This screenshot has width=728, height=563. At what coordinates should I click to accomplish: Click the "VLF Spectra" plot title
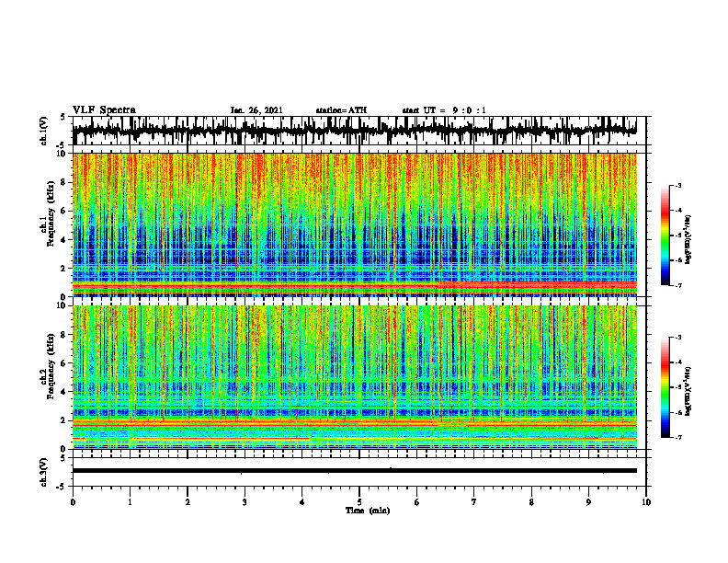pos(104,110)
